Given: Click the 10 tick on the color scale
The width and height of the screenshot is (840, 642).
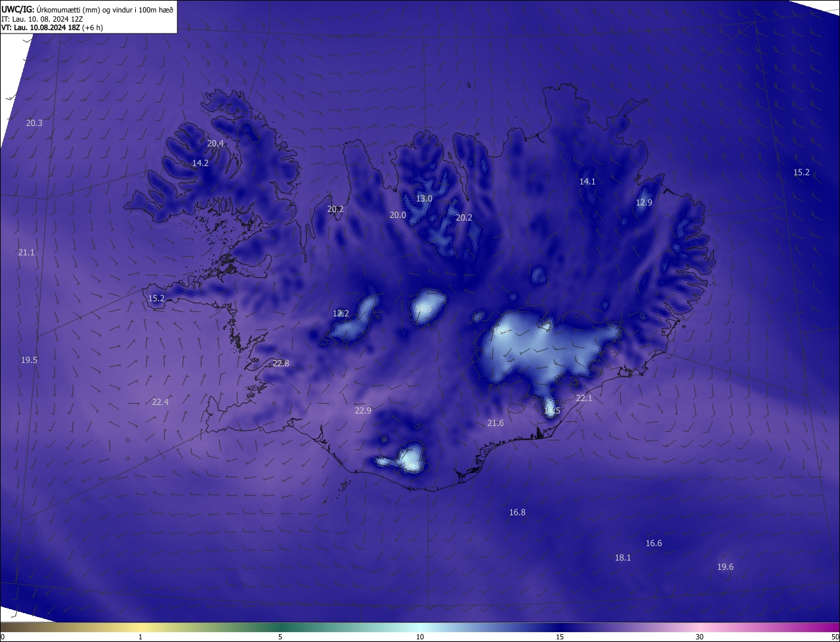Looking at the screenshot, I should tap(420, 637).
